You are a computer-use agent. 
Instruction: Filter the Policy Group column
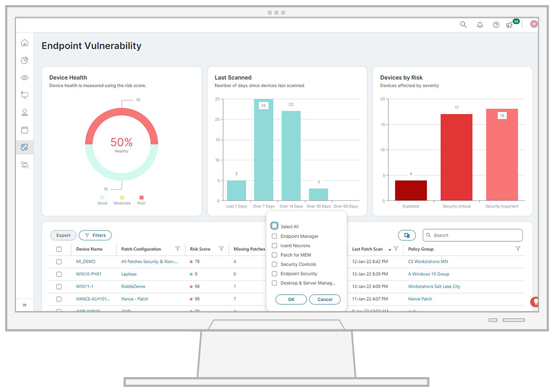(518, 249)
